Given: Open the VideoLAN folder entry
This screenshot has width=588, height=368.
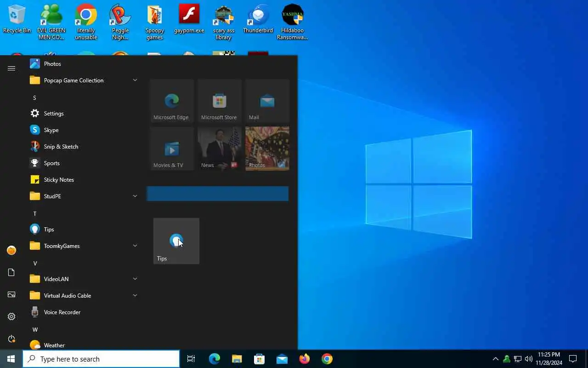Looking at the screenshot, I should (84, 279).
